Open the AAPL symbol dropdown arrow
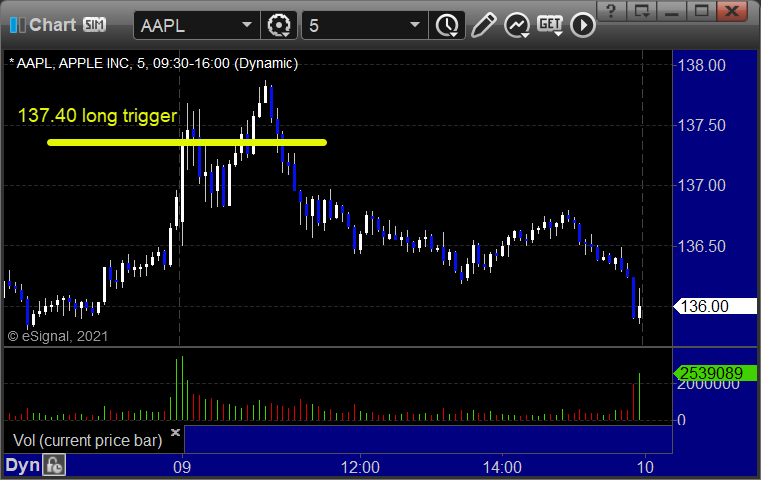This screenshot has width=761, height=480. click(x=247, y=25)
